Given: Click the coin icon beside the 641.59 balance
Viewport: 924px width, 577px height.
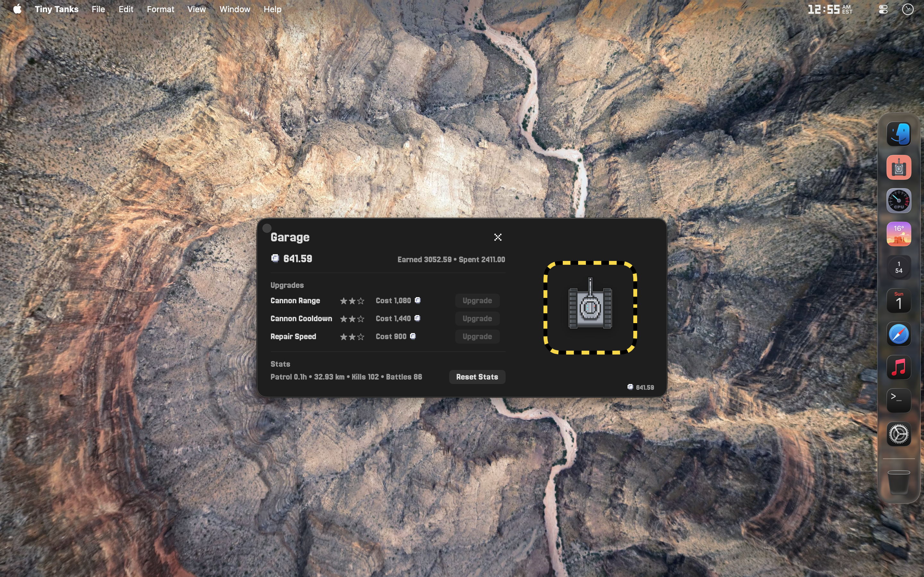Looking at the screenshot, I should coord(275,258).
